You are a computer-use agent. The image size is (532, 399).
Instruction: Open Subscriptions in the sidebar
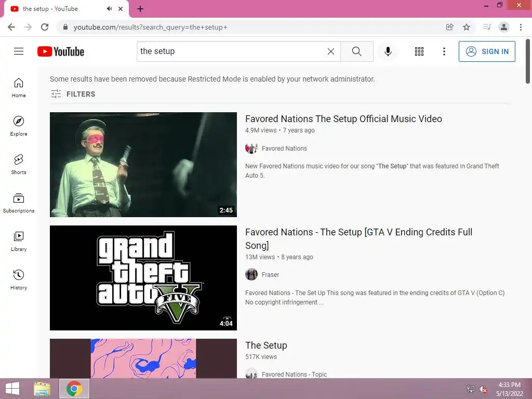19,203
